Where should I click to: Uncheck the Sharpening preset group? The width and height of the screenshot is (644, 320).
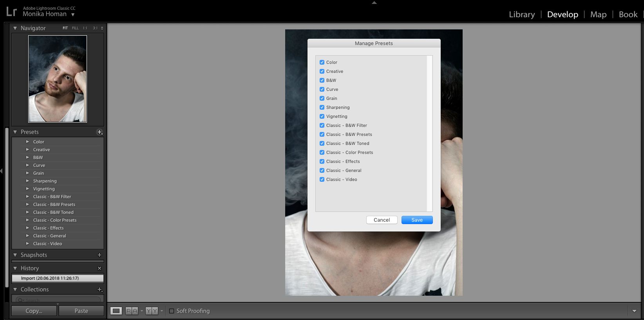(x=322, y=107)
